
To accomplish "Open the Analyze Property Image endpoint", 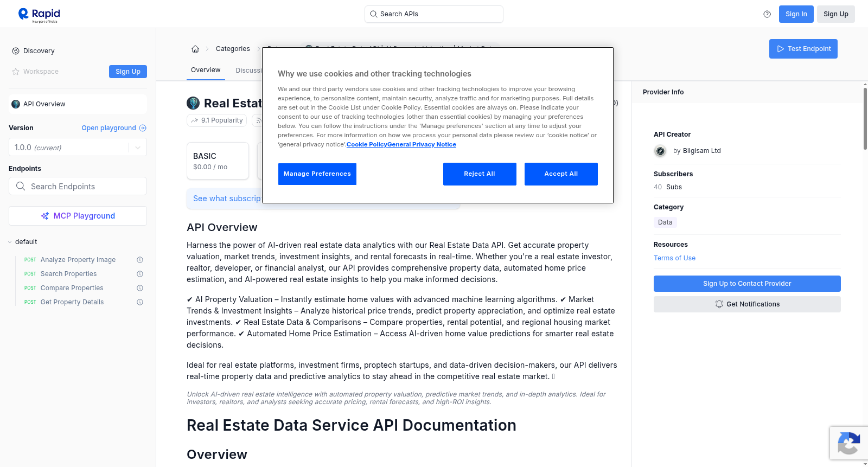I will 78,260.
